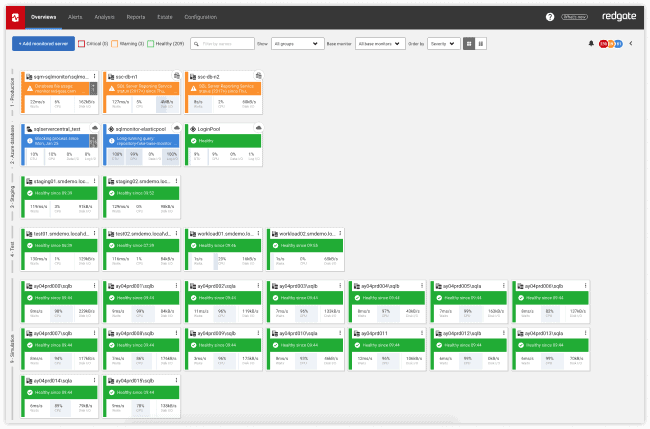Open the Order by Severity dropdown
The image size is (650, 429).
point(442,44)
